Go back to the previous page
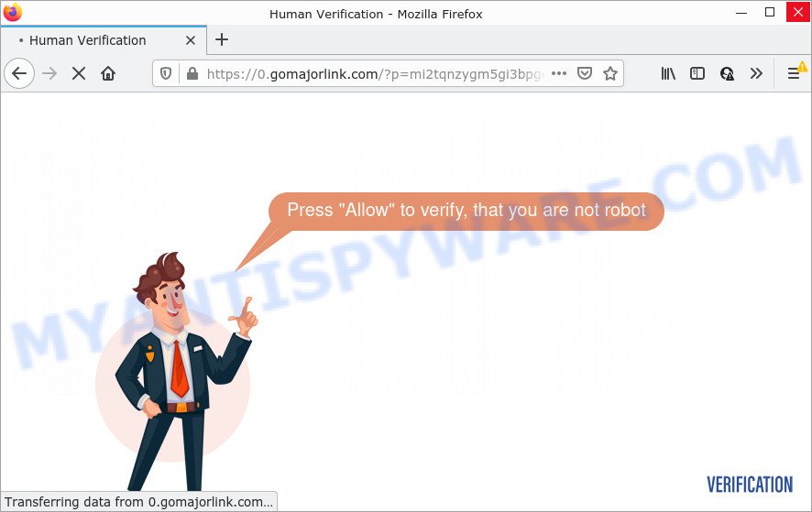This screenshot has height=512, width=812. tap(19, 73)
